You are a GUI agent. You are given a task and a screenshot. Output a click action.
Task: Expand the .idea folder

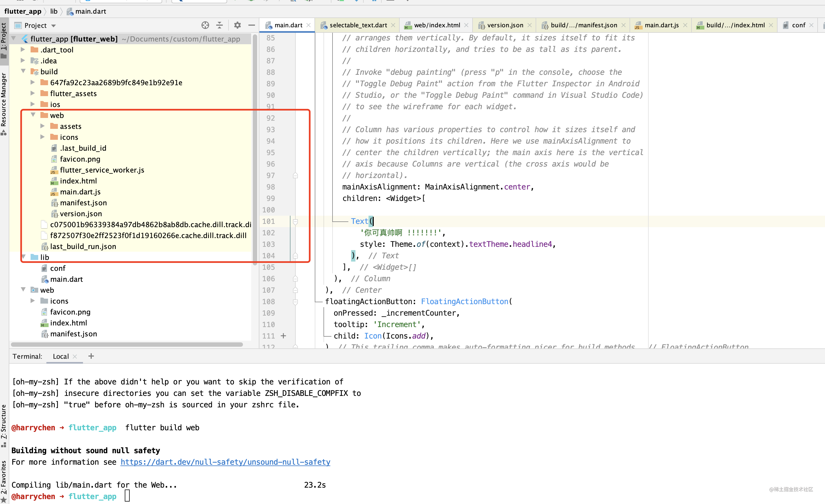click(x=23, y=61)
